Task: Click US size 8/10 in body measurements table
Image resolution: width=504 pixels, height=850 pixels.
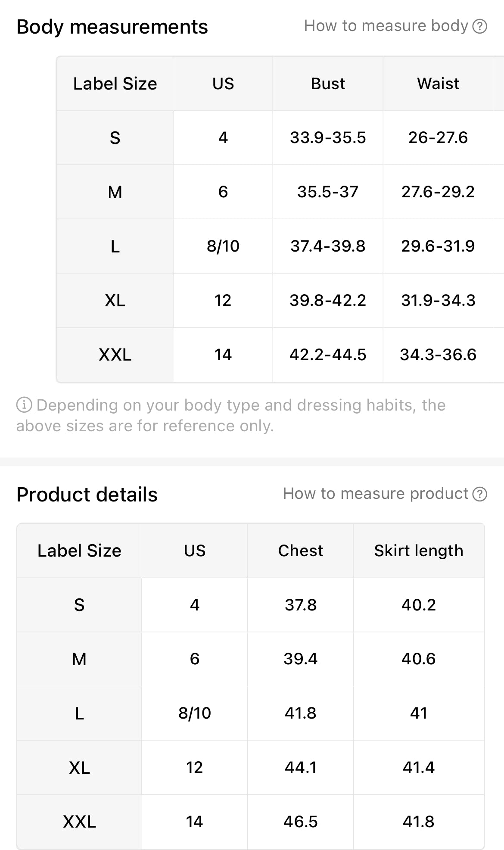Action: (x=223, y=246)
